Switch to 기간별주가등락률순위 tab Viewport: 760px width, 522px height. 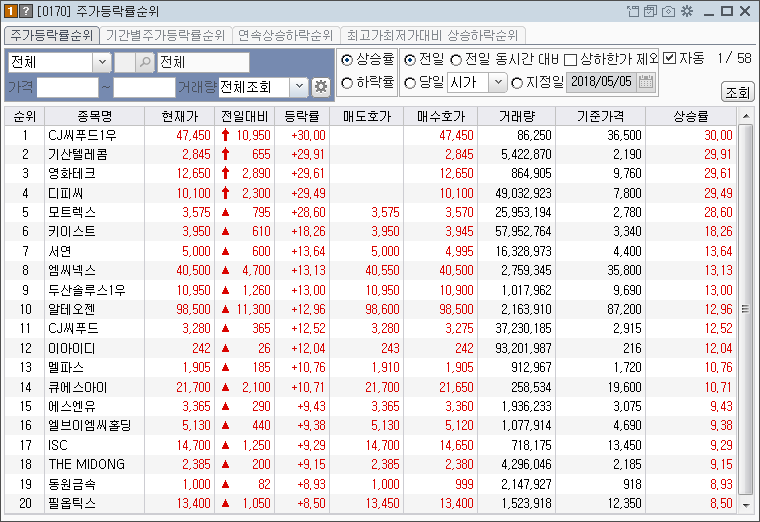(x=165, y=35)
